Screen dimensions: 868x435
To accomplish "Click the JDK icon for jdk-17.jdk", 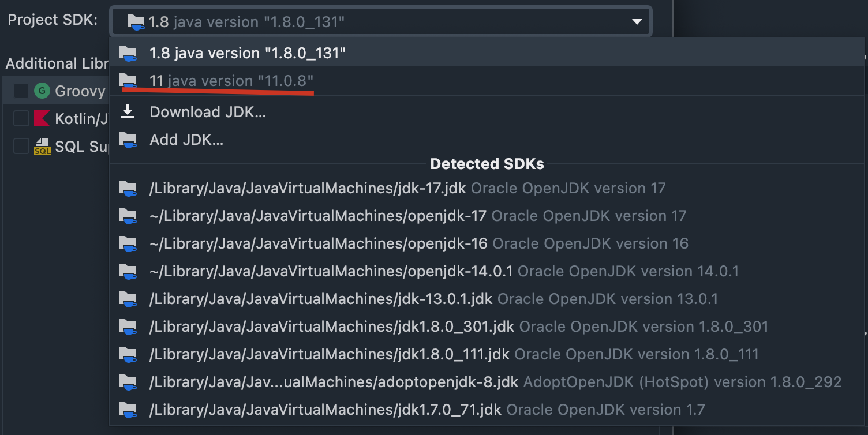I will (x=128, y=188).
